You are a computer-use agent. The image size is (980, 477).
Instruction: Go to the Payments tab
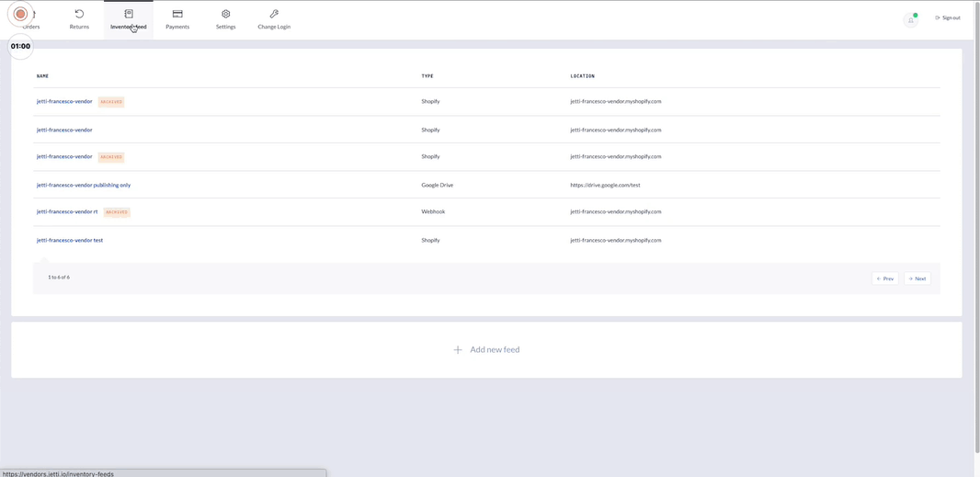point(177,20)
